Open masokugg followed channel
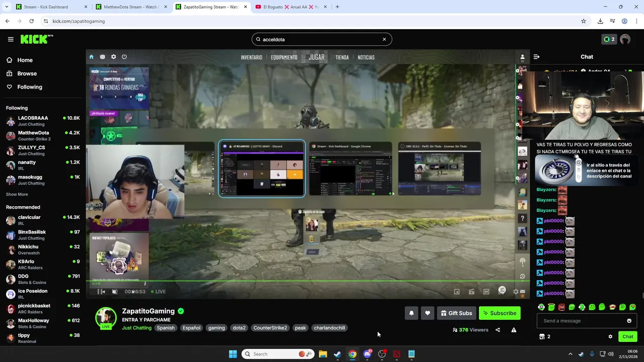Image resolution: width=644 pixels, height=362 pixels. tap(43, 180)
